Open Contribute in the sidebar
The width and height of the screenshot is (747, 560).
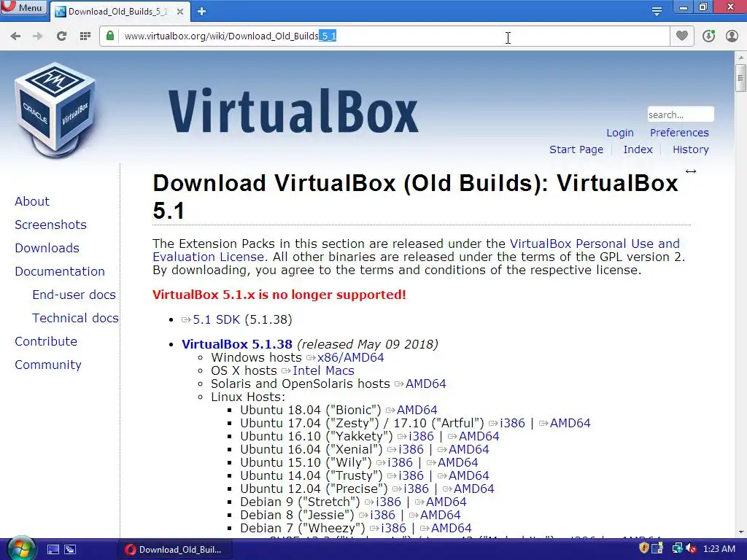[46, 341]
